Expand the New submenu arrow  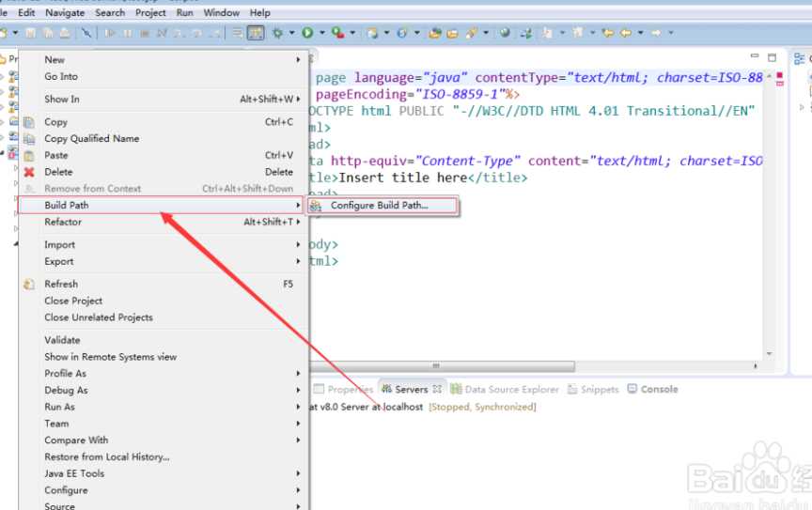point(298,59)
